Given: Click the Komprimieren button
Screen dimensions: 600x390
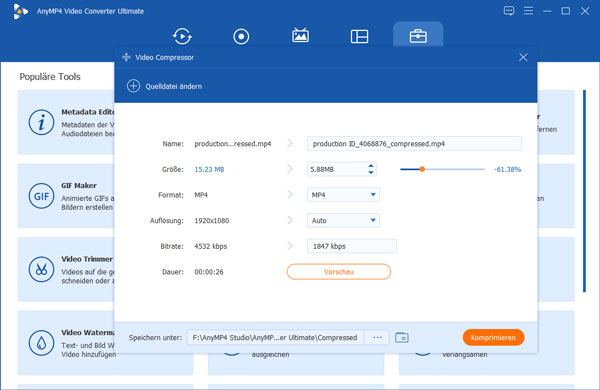Looking at the screenshot, I should 493,338.
